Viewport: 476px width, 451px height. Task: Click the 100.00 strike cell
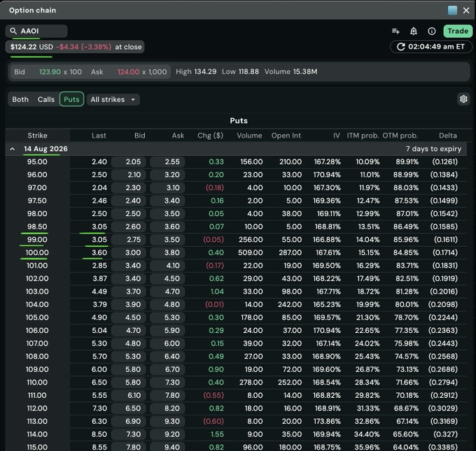(x=37, y=252)
